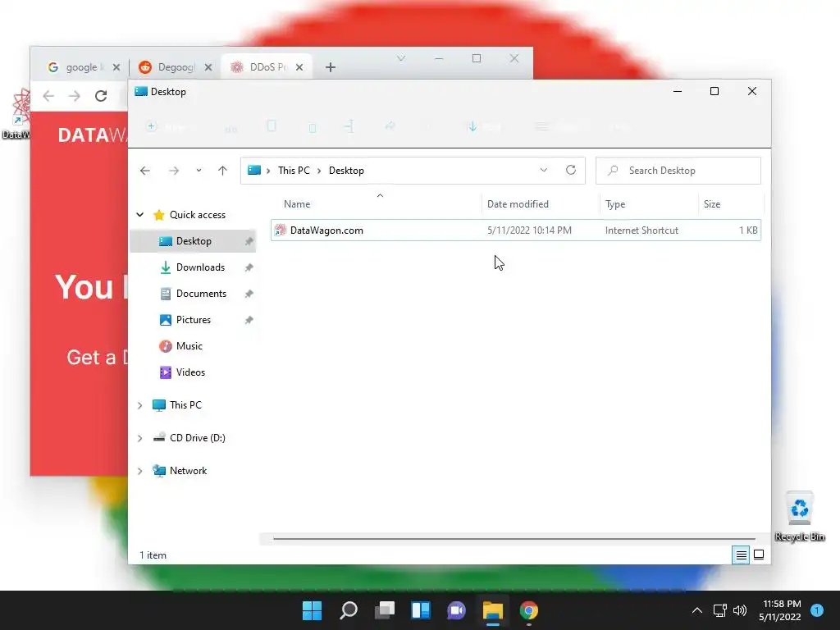This screenshot has width=840, height=630.
Task: Go back in Chrome browser
Action: (x=48, y=96)
